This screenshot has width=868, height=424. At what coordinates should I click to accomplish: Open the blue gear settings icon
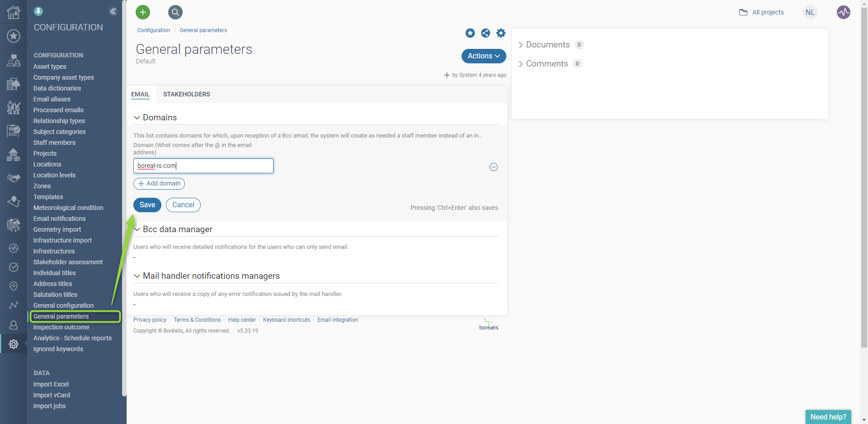[x=501, y=33]
